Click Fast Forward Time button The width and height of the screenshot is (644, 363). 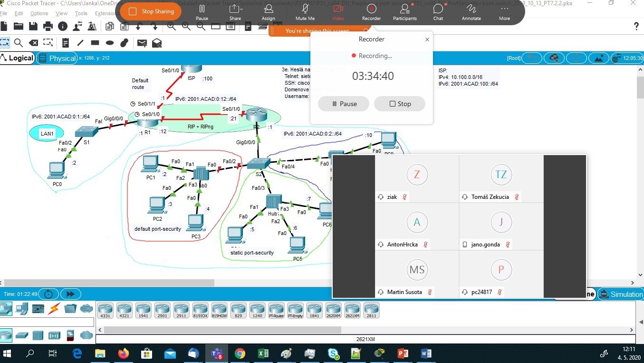[71, 294]
